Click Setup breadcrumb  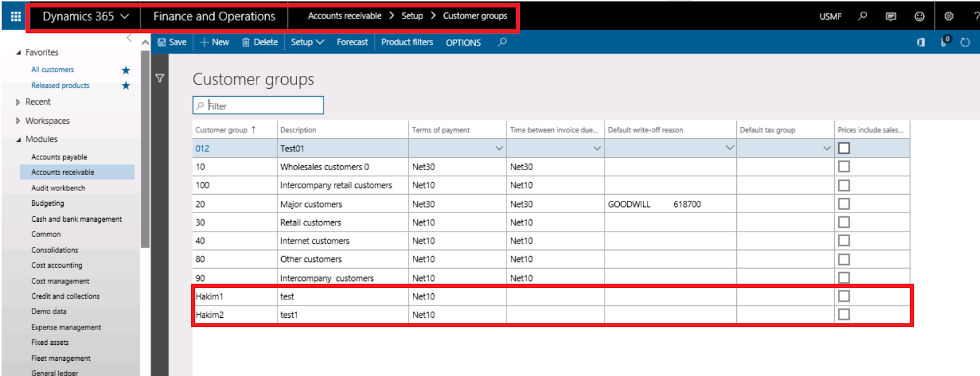pos(412,16)
